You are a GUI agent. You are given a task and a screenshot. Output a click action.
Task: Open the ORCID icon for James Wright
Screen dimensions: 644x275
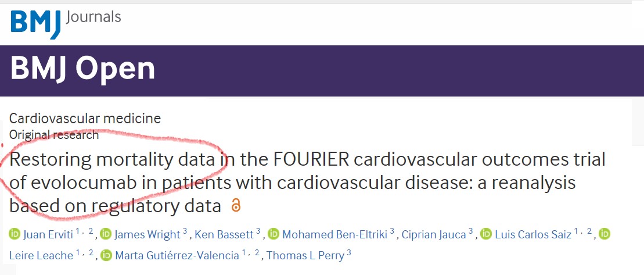(106, 235)
